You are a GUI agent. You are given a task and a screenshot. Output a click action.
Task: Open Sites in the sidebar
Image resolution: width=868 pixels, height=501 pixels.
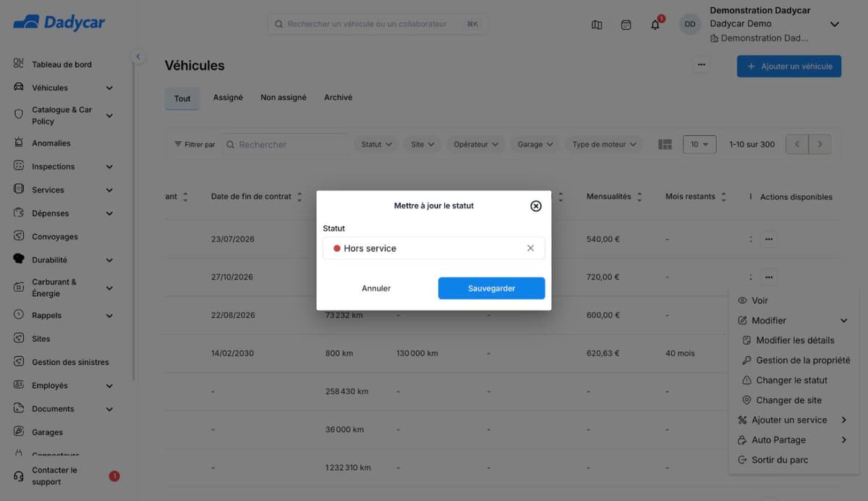(x=41, y=339)
